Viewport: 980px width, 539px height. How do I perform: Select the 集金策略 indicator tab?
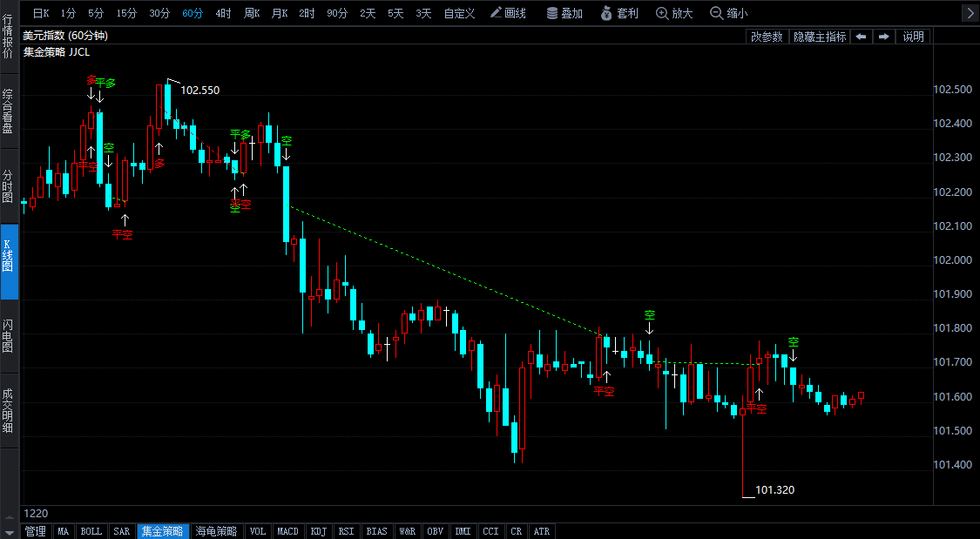(x=163, y=531)
